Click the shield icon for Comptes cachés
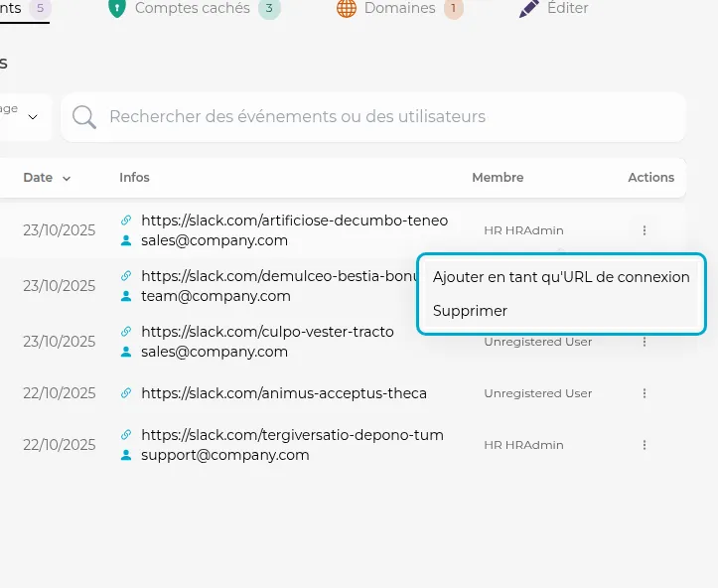 (x=116, y=9)
